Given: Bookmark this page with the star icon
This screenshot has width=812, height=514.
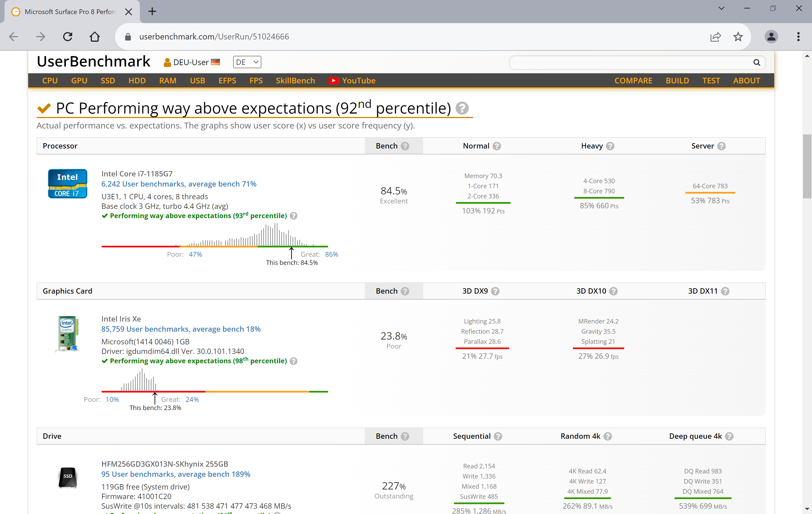Looking at the screenshot, I should (x=738, y=36).
